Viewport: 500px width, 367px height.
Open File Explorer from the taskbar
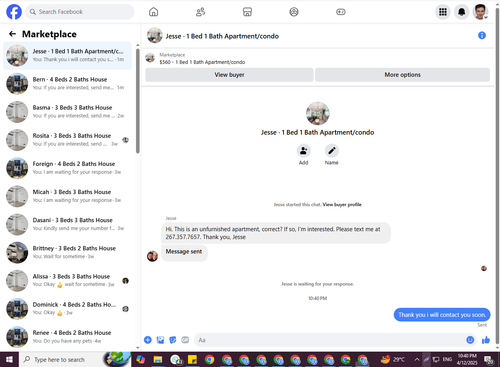pyautogui.click(x=158, y=359)
